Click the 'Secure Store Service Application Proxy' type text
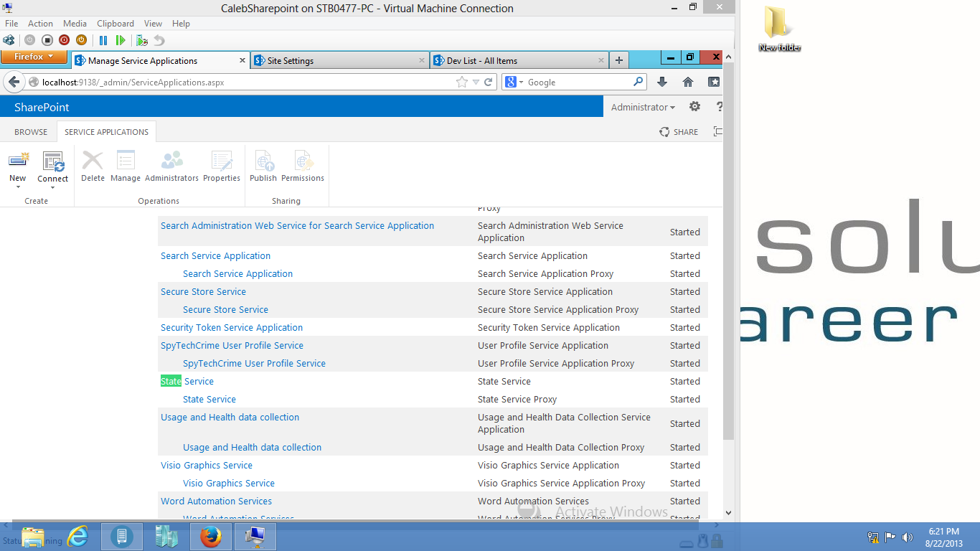 click(558, 310)
